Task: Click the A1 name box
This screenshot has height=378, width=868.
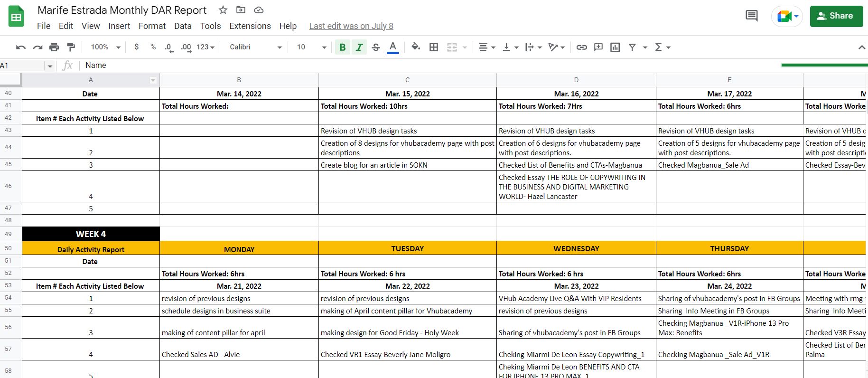Action: tap(22, 66)
